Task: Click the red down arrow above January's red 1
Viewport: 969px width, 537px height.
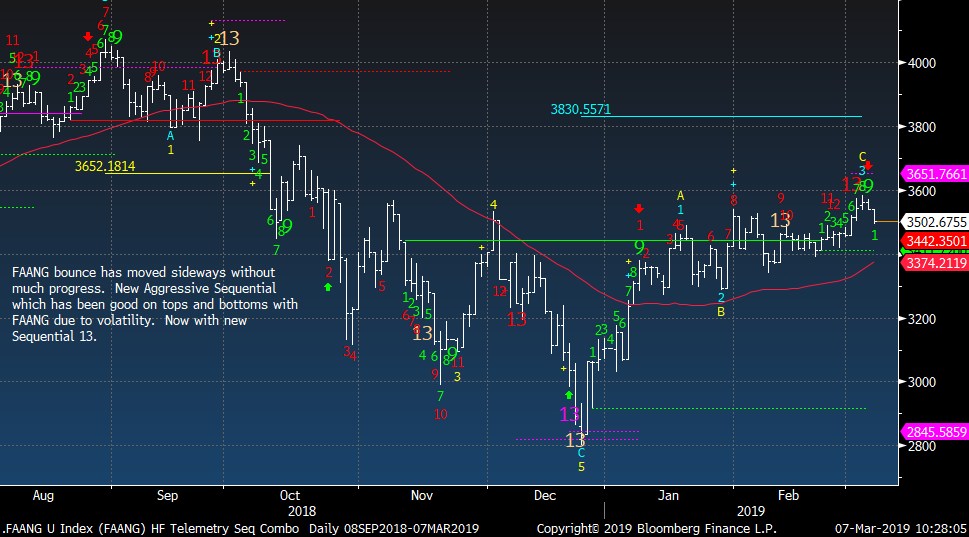Action: [639, 209]
